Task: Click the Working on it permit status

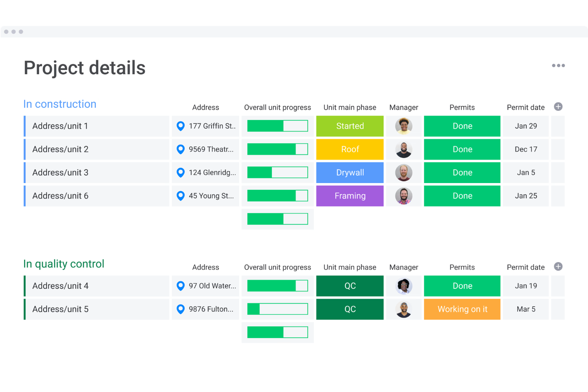Action: pyautogui.click(x=462, y=309)
